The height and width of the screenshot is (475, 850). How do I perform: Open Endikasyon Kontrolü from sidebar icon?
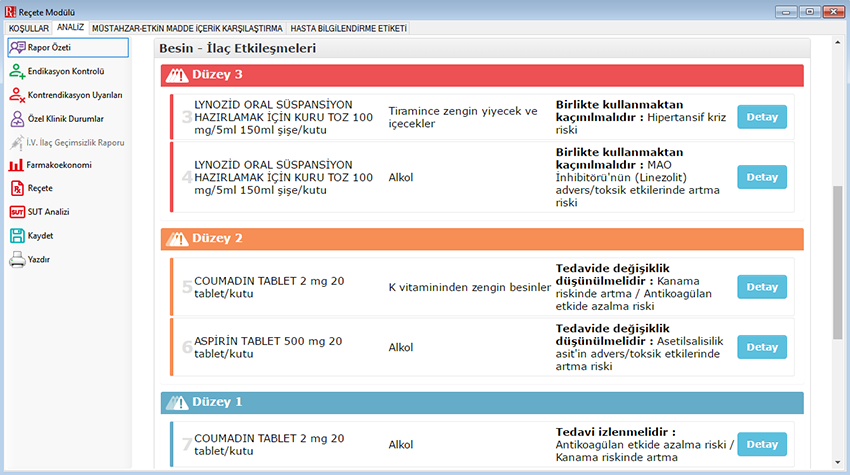tap(17, 71)
